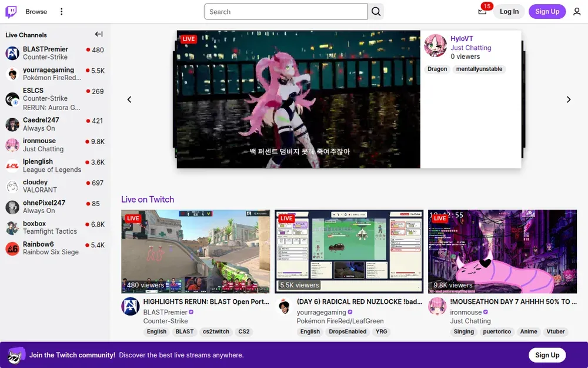This screenshot has width=588, height=368.
Task: Select the Anime tag
Action: coord(529,331)
